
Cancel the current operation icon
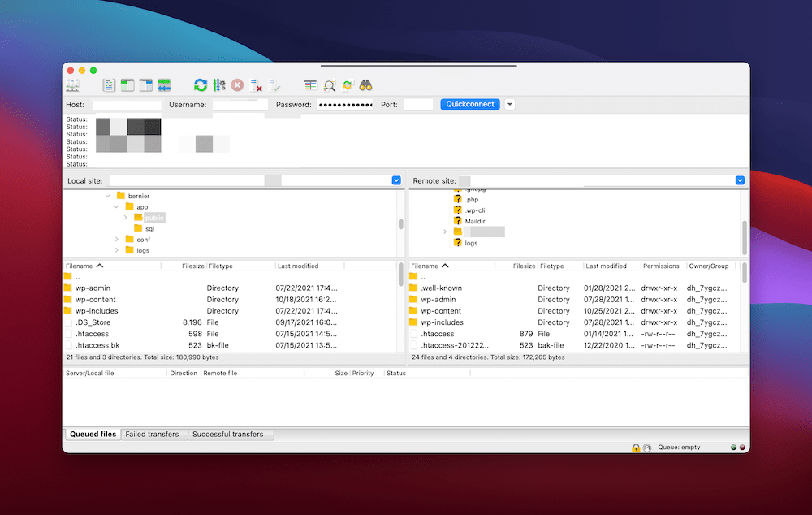tap(237, 85)
